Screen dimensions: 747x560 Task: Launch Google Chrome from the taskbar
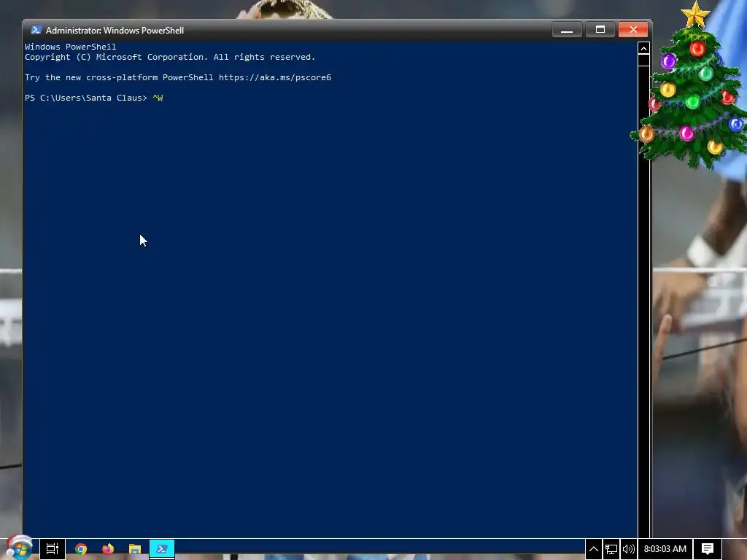tap(81, 549)
